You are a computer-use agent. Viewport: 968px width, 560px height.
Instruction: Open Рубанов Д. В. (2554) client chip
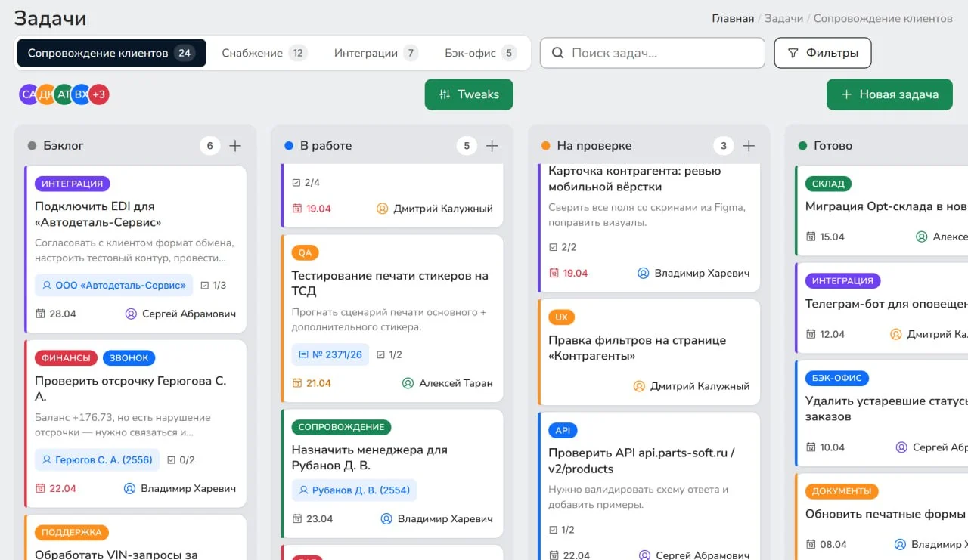coord(354,490)
